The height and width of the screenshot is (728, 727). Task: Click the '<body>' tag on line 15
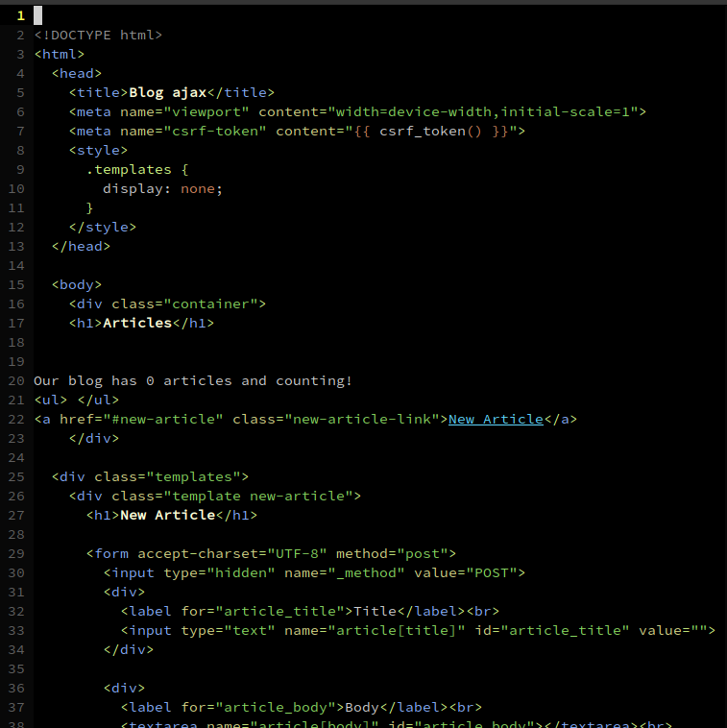click(x=77, y=284)
